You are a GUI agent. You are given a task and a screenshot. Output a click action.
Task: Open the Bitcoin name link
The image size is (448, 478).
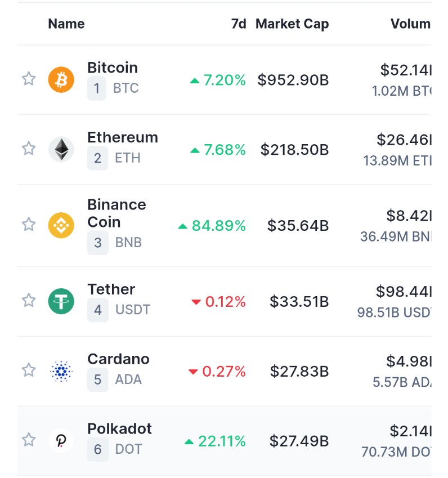(x=113, y=68)
